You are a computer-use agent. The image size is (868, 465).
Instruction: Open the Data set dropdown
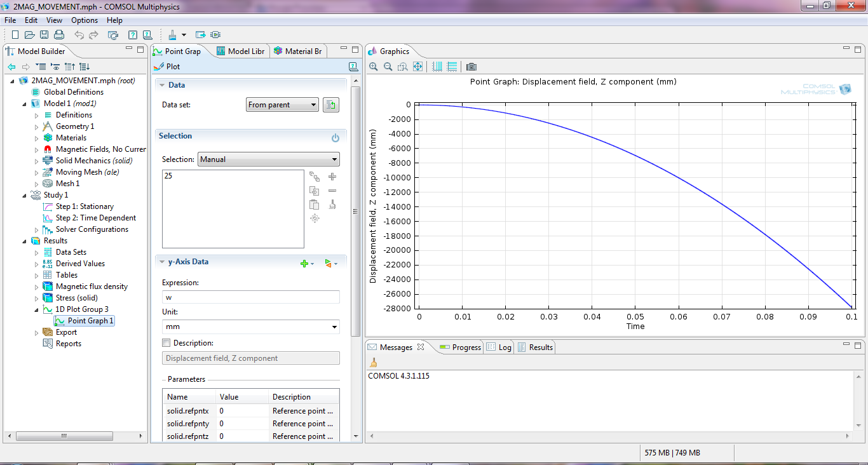click(x=282, y=105)
